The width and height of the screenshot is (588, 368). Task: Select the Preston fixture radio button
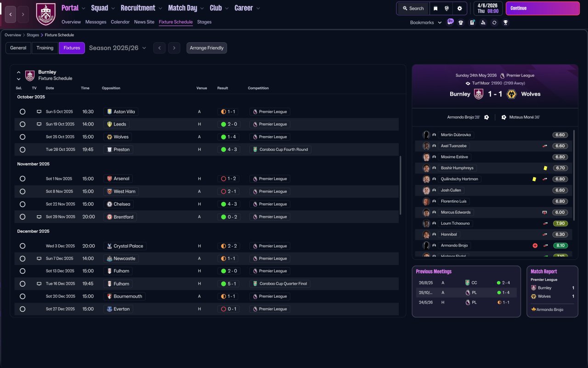click(23, 149)
